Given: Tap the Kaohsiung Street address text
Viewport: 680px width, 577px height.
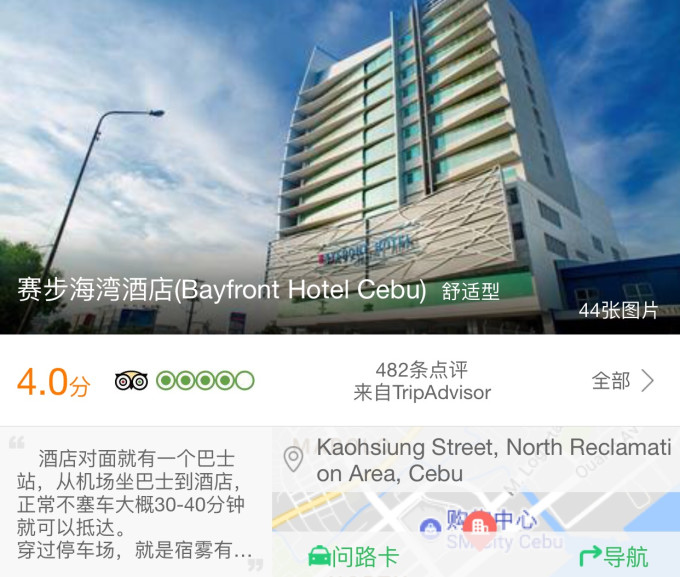Looking at the screenshot, I should tap(494, 460).
